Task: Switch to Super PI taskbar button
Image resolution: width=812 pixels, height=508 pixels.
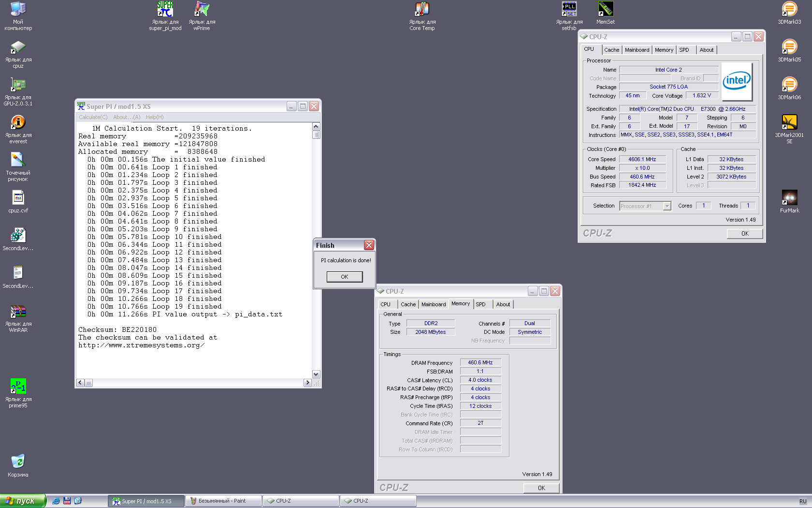Action: pos(146,501)
